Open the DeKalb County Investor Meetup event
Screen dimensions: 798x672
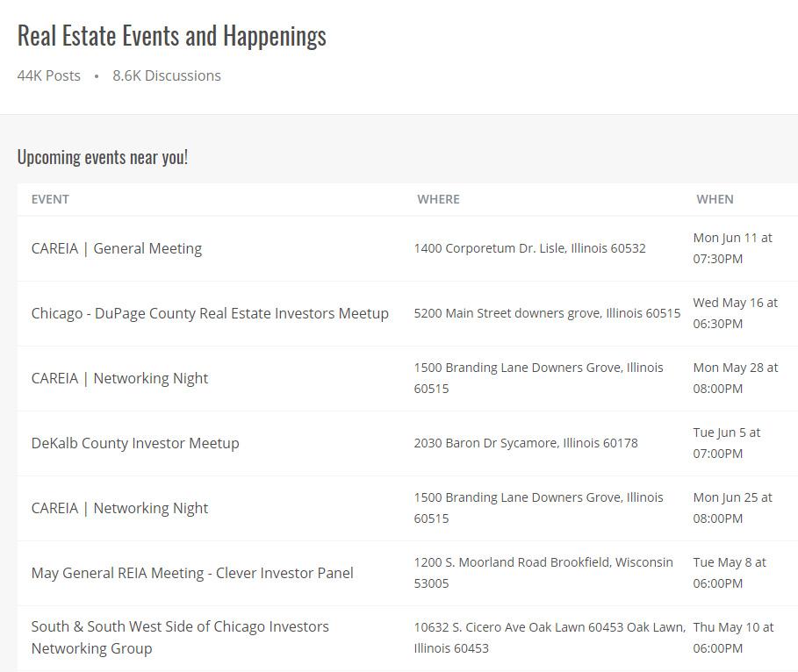pyautogui.click(x=135, y=443)
